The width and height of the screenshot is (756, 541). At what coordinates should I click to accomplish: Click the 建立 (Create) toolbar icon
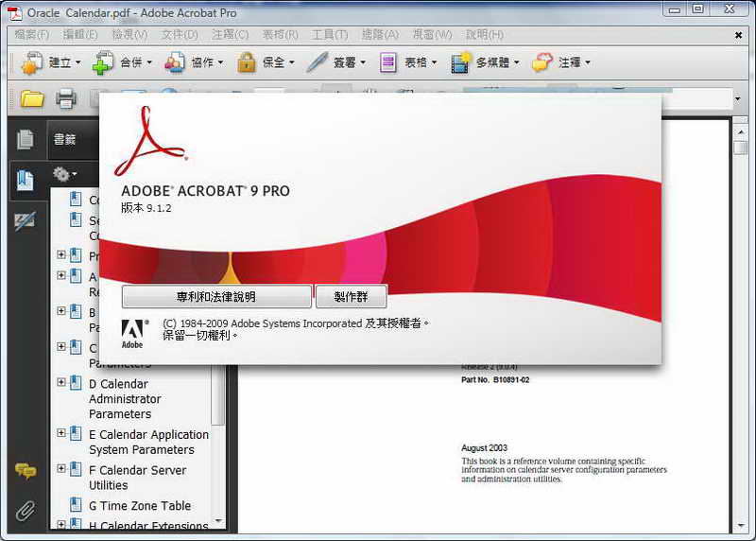[x=31, y=62]
